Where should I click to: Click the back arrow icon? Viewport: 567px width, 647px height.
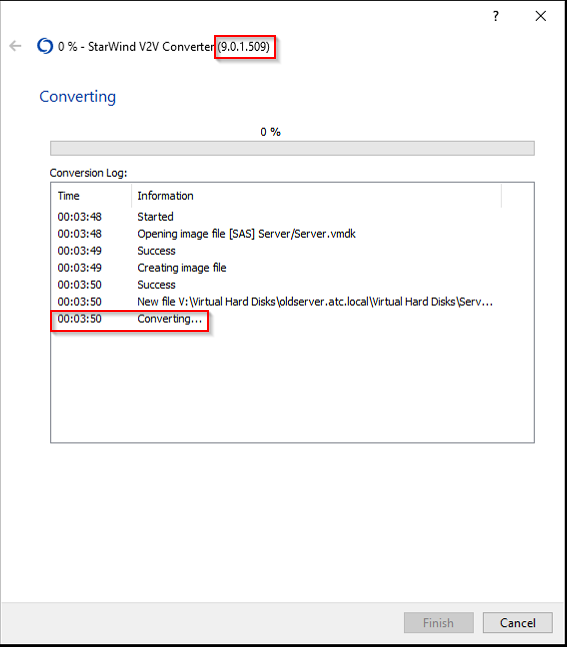point(15,46)
